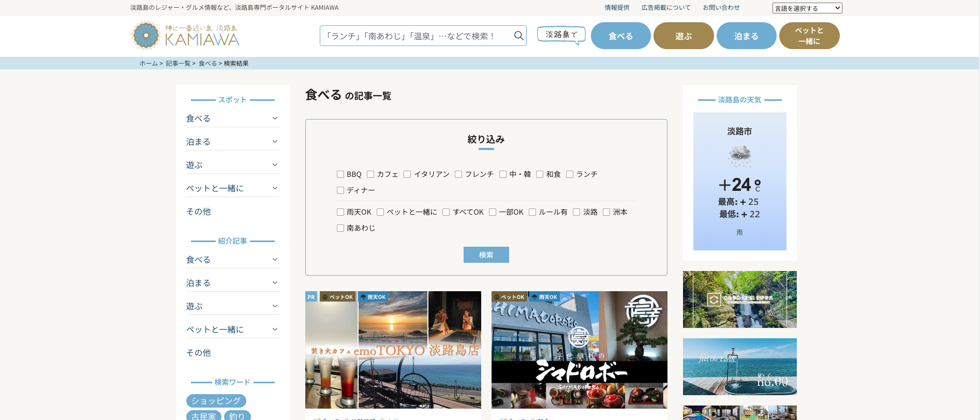
Task: Enable the 雨天OK filter checkbox
Action: (x=340, y=212)
